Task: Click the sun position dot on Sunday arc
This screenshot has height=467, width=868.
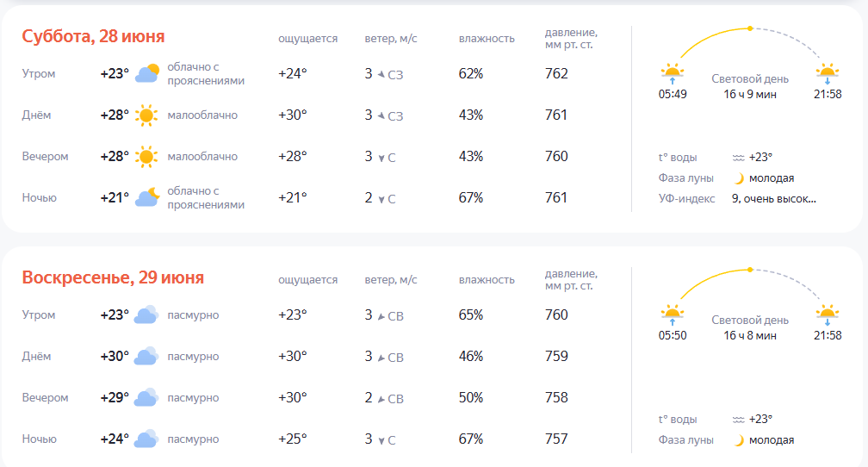Action: point(749,270)
